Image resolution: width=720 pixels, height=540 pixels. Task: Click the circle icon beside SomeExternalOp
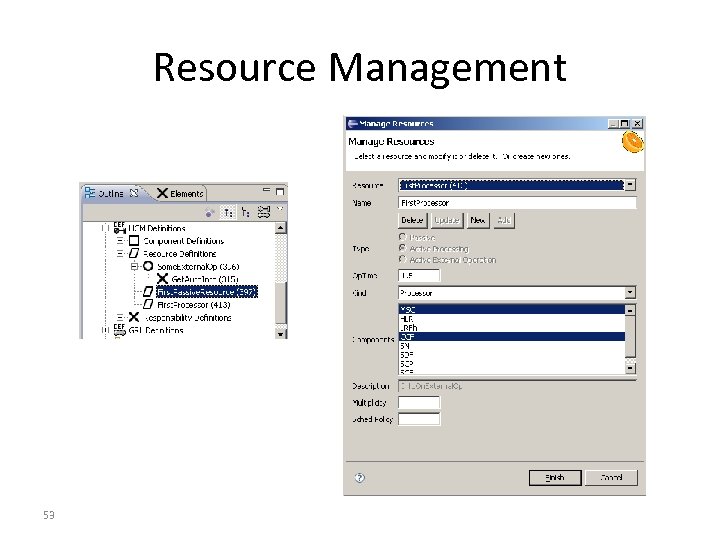pyautogui.click(x=148, y=266)
